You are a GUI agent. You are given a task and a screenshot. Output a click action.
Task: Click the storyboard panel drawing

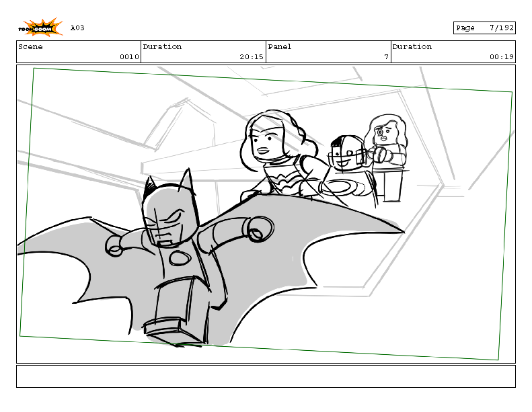coord(266,214)
